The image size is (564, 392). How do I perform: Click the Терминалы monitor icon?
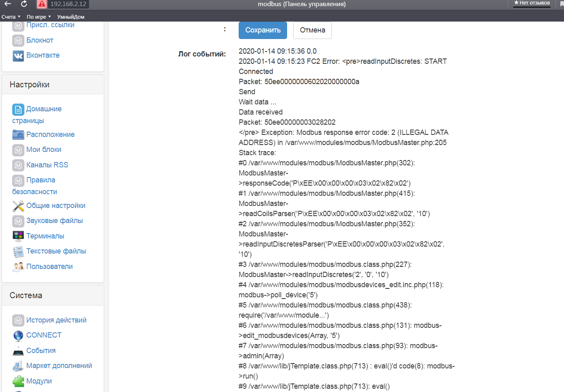(x=18, y=236)
